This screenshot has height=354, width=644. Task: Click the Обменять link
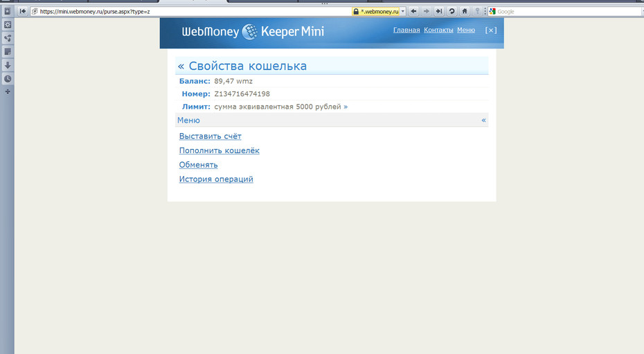pos(198,165)
